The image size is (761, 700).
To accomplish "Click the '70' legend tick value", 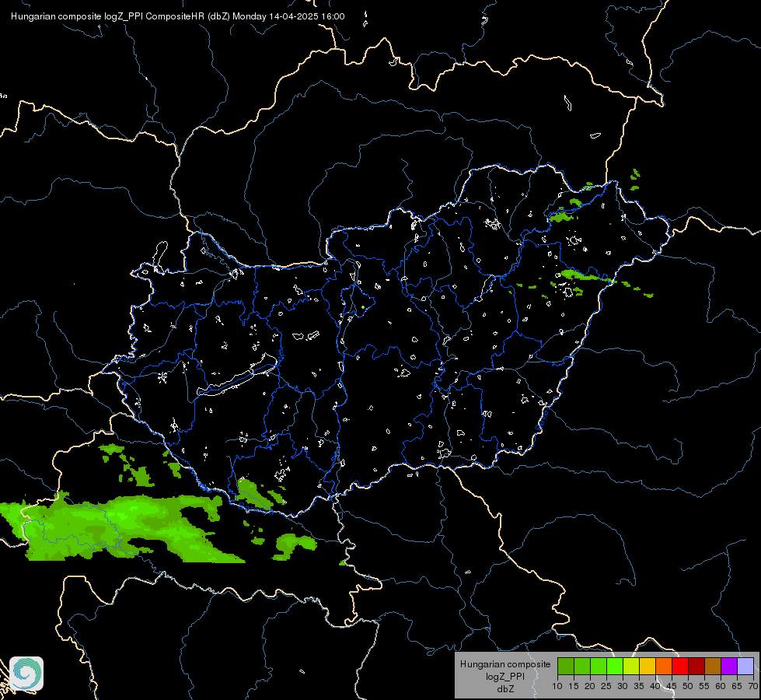I will [x=752, y=687].
